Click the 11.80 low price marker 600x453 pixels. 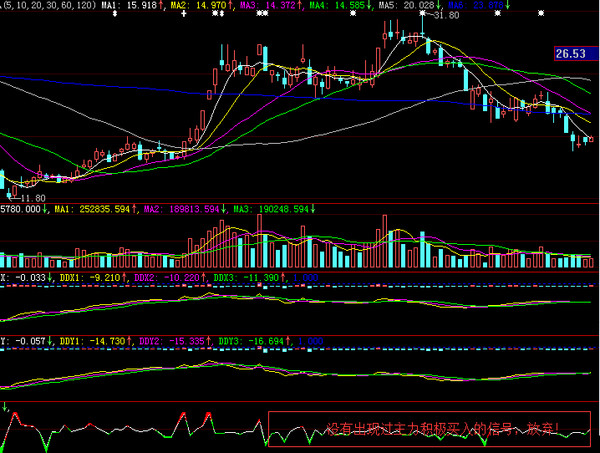tap(33, 198)
